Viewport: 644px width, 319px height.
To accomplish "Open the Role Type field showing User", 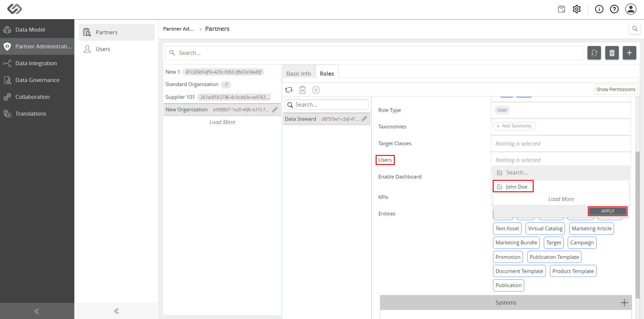I will tap(561, 110).
